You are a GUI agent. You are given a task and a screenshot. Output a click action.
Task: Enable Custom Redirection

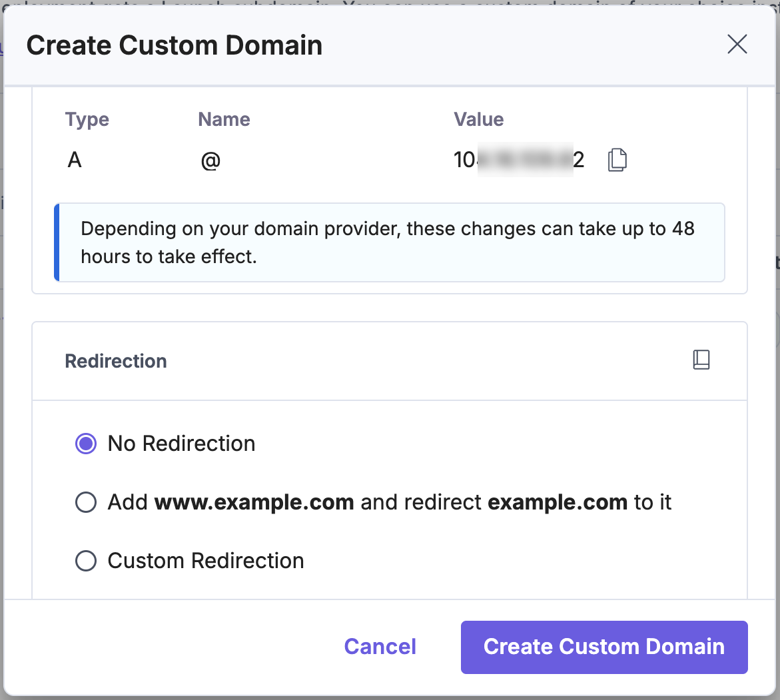click(85, 561)
